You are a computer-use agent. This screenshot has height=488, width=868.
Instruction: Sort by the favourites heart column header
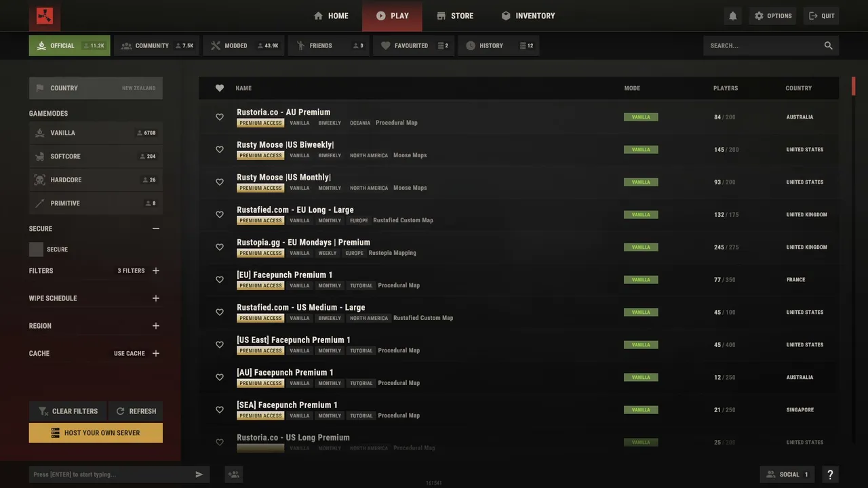(x=220, y=88)
